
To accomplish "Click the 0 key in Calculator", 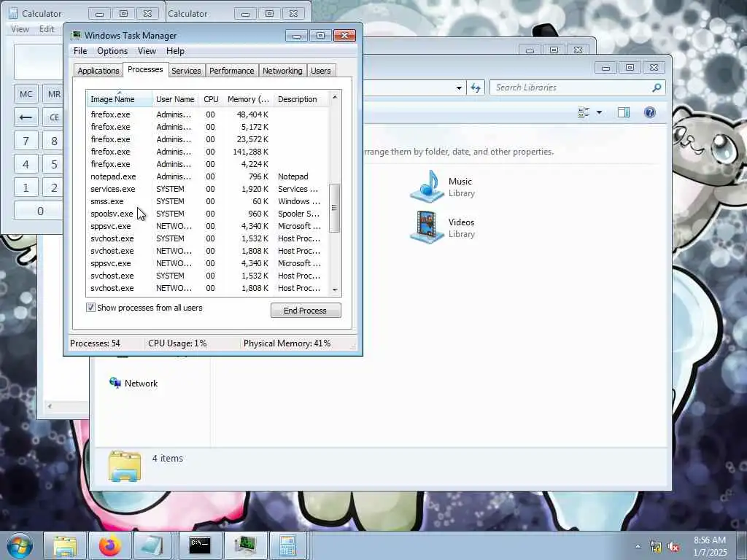I will (x=39, y=211).
